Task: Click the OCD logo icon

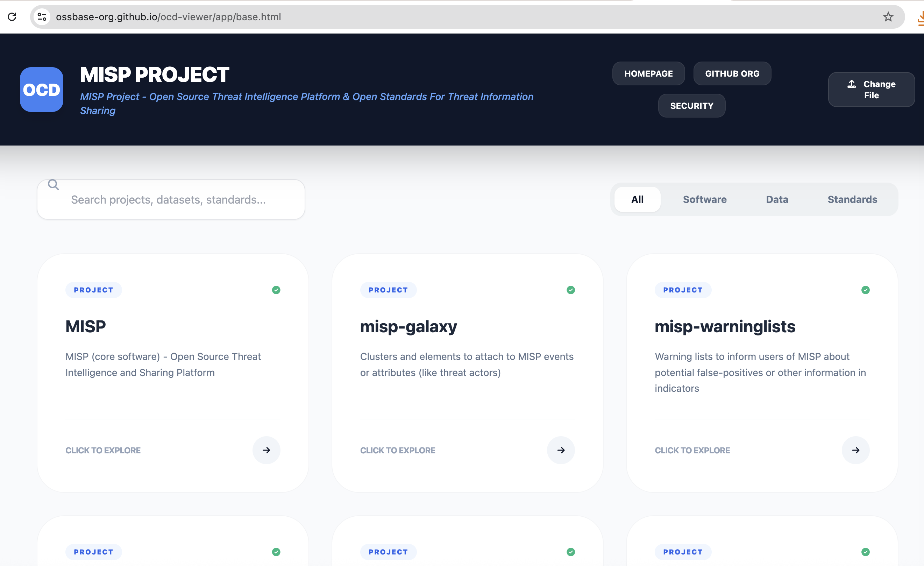Action: point(42,90)
